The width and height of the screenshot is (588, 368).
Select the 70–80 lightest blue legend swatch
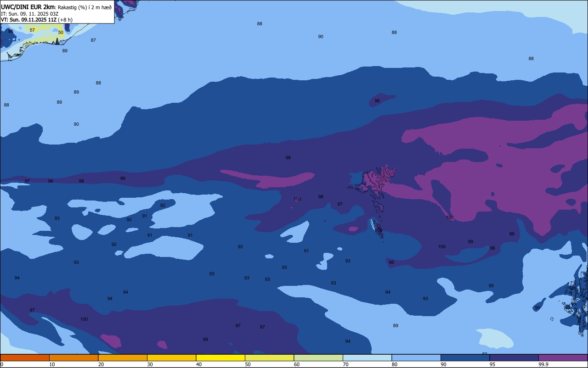367,357
